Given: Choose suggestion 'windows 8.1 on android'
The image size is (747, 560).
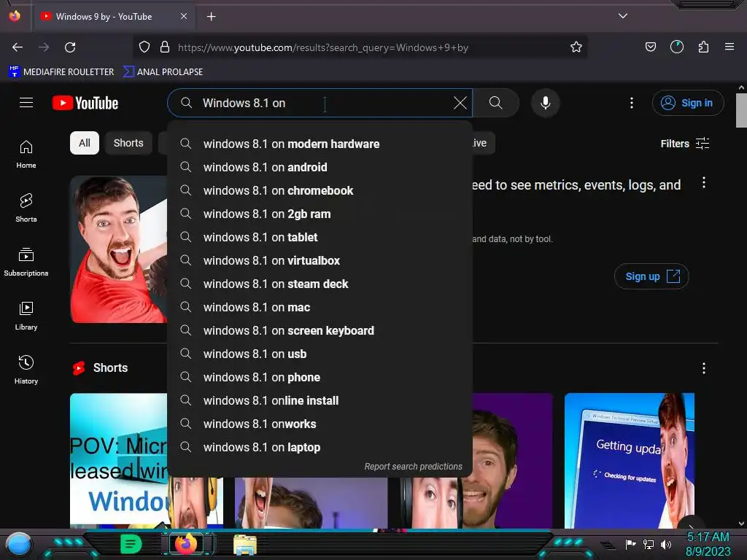Looking at the screenshot, I should point(320,167).
